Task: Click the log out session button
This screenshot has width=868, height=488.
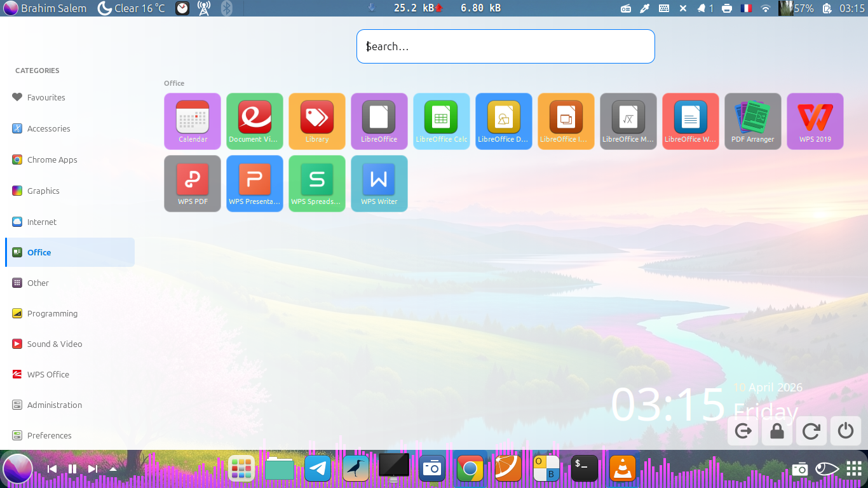Action: pyautogui.click(x=742, y=431)
